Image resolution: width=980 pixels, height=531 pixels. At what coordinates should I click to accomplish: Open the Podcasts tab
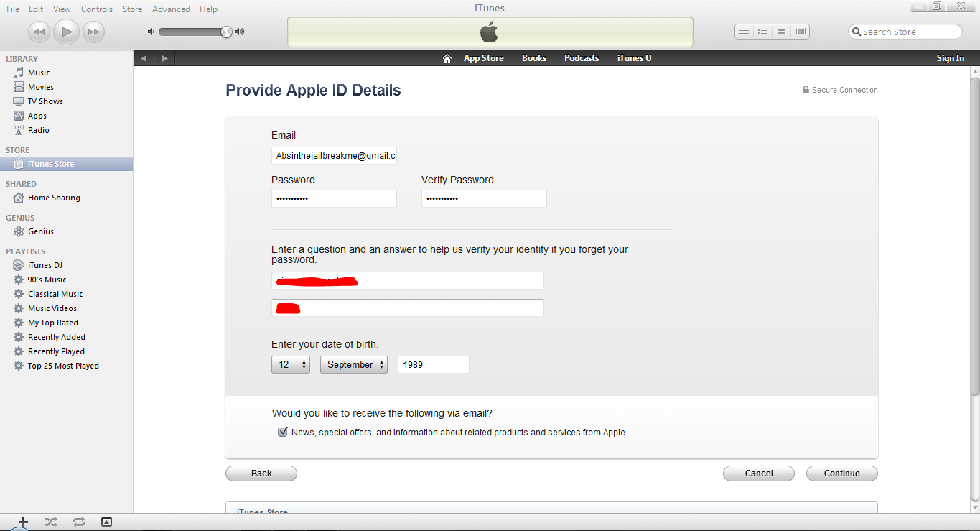(582, 58)
